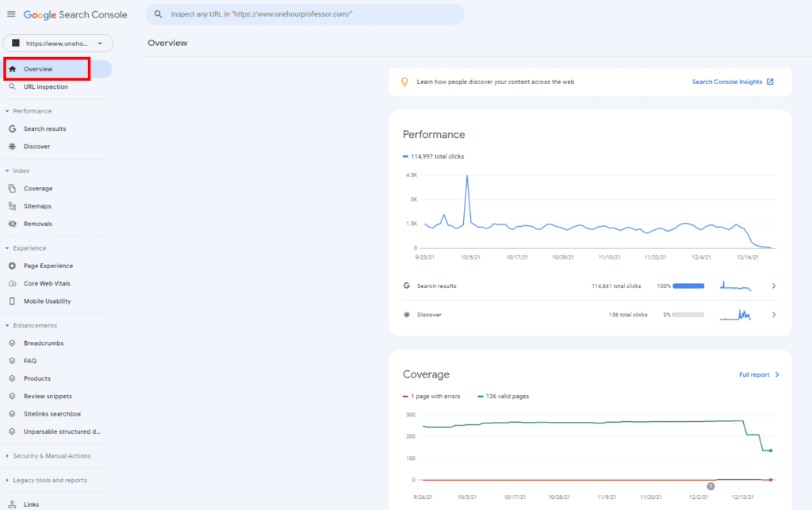Screen dimensions: 812x510
Task: Click the Google Search Console logo
Action: coord(75,14)
